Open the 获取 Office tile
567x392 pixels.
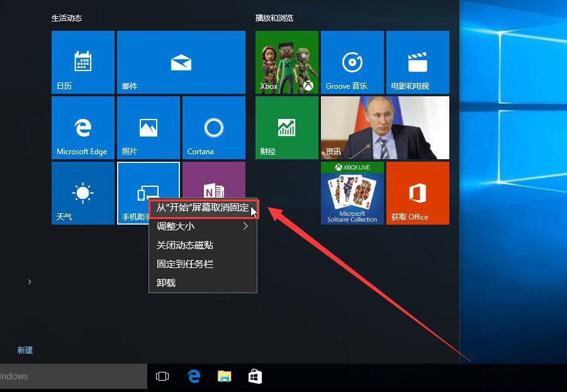click(x=418, y=193)
